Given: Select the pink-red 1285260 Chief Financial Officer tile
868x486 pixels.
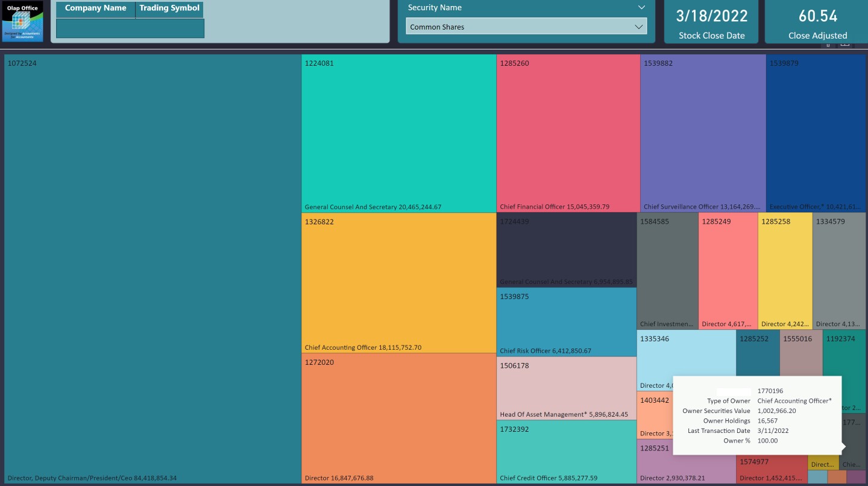Looking at the screenshot, I should coord(568,133).
